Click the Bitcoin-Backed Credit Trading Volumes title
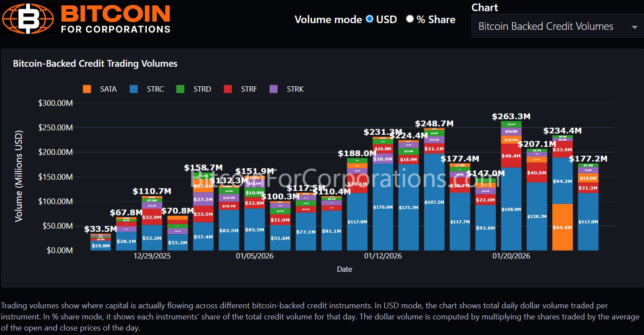Image resolution: width=644 pixels, height=335 pixels. [95, 64]
